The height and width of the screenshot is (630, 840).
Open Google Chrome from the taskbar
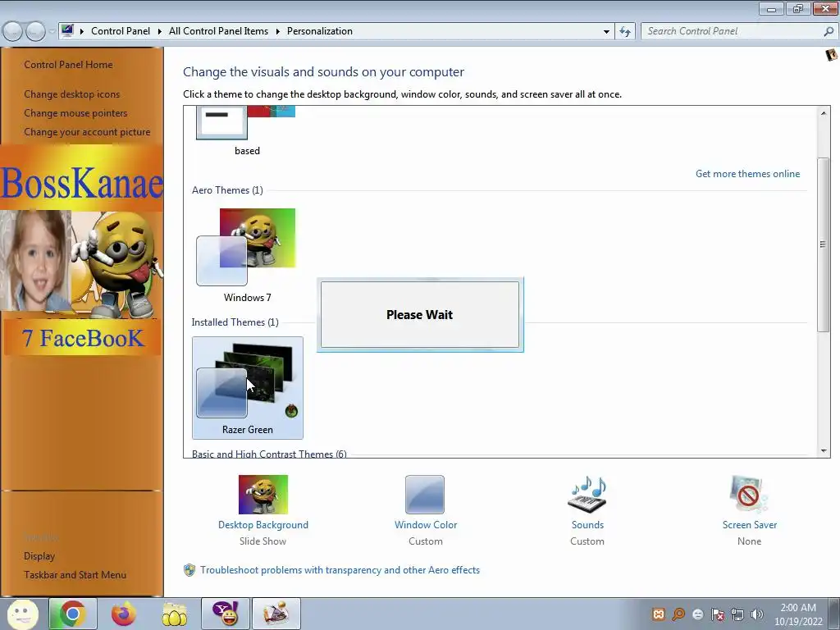pyautogui.click(x=73, y=614)
